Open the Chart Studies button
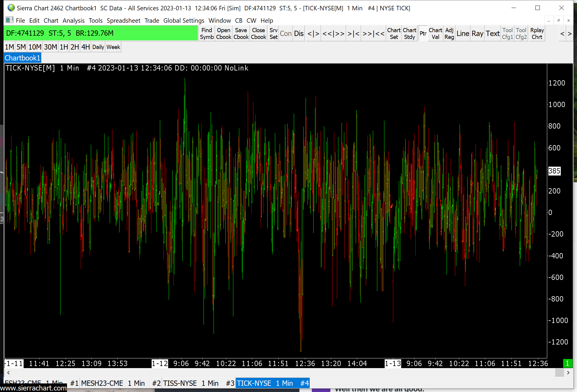The image size is (577, 392). click(409, 33)
